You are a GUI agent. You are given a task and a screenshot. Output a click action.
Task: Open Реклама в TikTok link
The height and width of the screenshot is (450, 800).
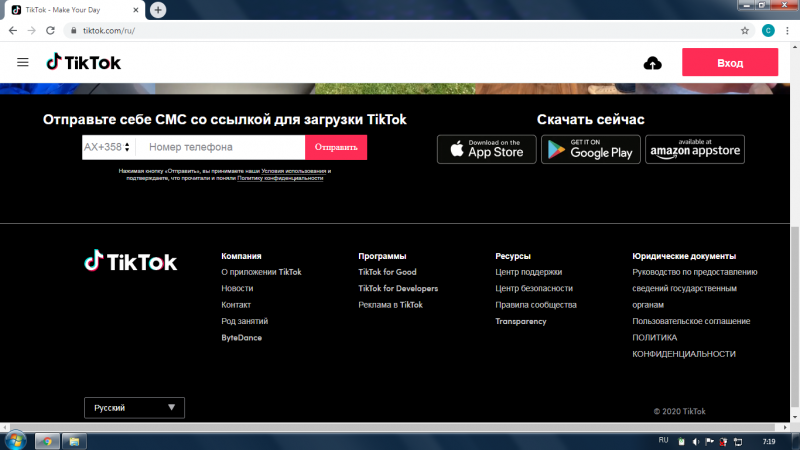click(x=390, y=305)
